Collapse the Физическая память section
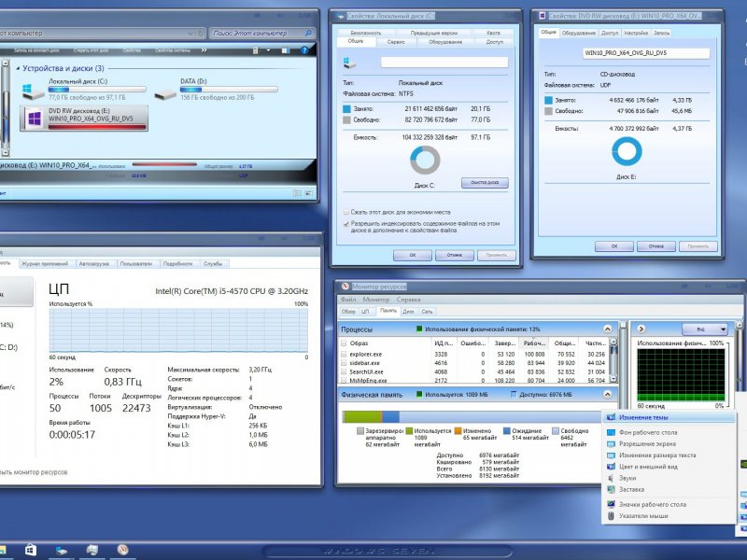Screen dimensions: 747x560 coord(608,394)
